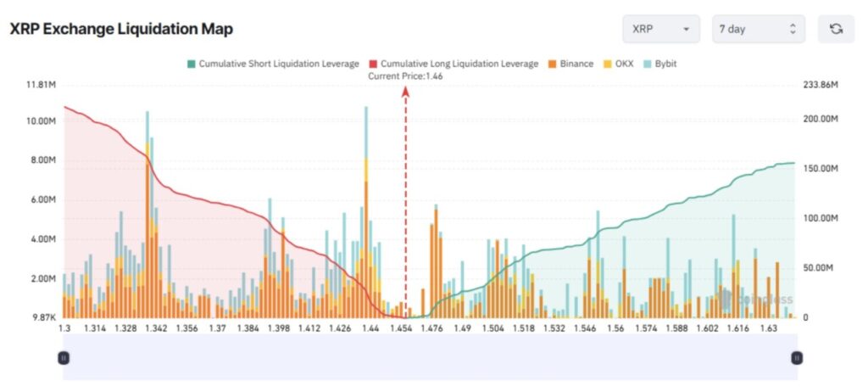
Task: Click the yellow OKX legend marker
Action: [608, 64]
